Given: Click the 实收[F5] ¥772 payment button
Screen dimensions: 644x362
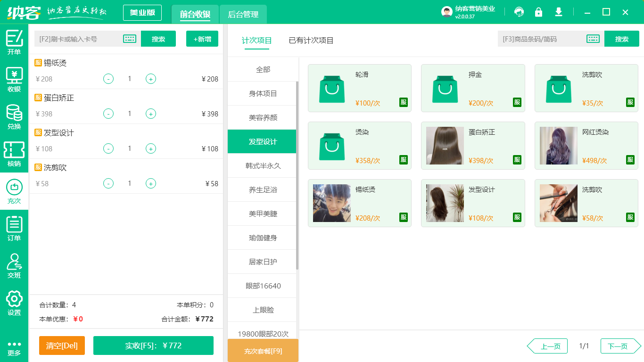Looking at the screenshot, I should pos(153,346).
